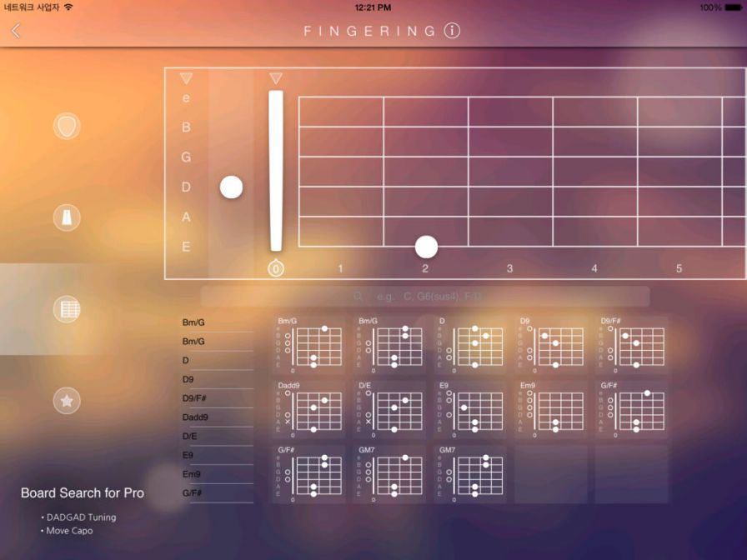Open the metronome sidebar icon
The height and width of the screenshot is (560, 747).
pyautogui.click(x=66, y=218)
